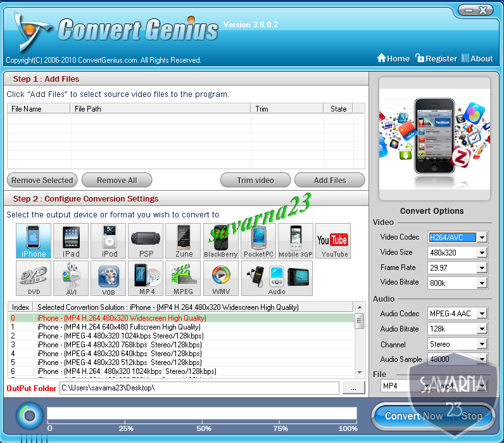Open the About menu item
This screenshot has height=443, width=504.
point(477,58)
